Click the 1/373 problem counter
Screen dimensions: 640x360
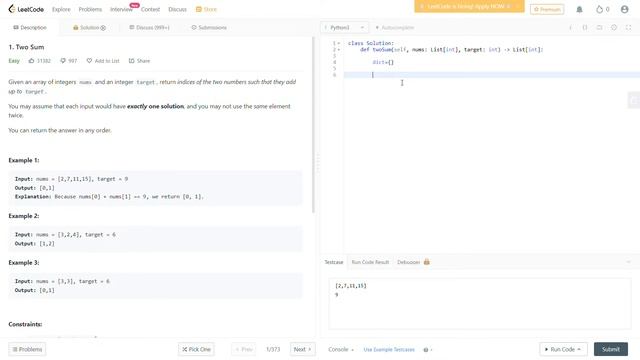click(x=273, y=349)
